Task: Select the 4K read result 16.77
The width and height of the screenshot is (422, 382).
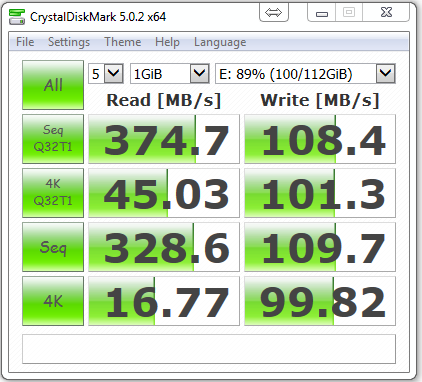Action: pos(164,301)
